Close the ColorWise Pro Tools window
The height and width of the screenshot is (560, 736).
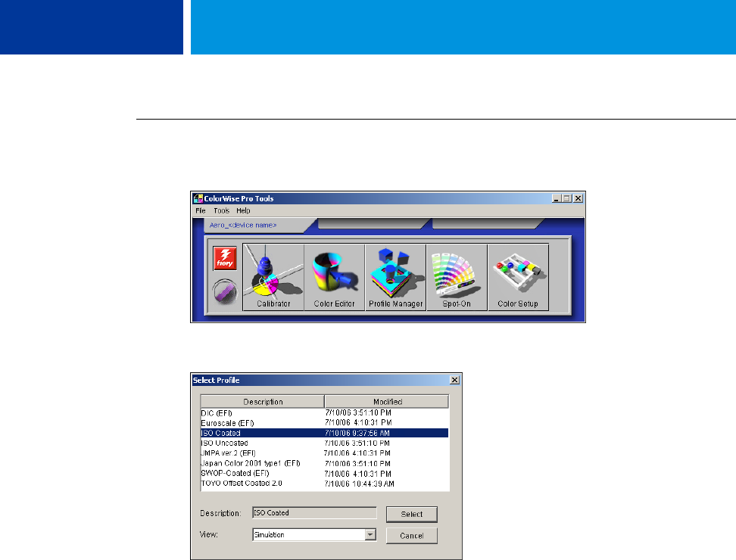click(579, 198)
